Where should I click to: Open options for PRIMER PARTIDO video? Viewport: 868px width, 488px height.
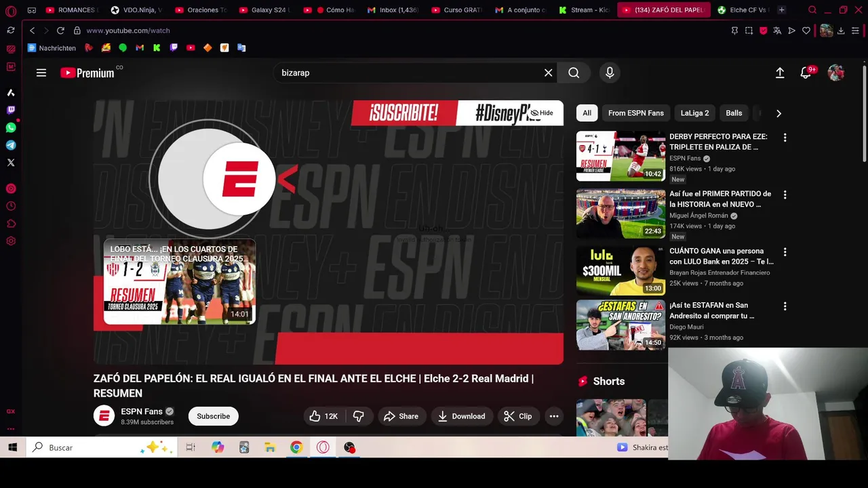click(x=785, y=195)
